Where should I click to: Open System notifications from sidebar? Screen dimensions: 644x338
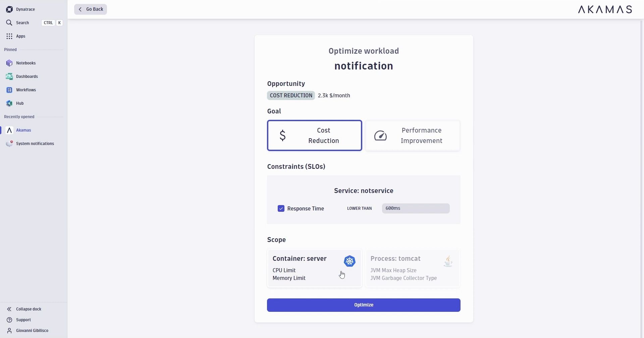click(35, 143)
